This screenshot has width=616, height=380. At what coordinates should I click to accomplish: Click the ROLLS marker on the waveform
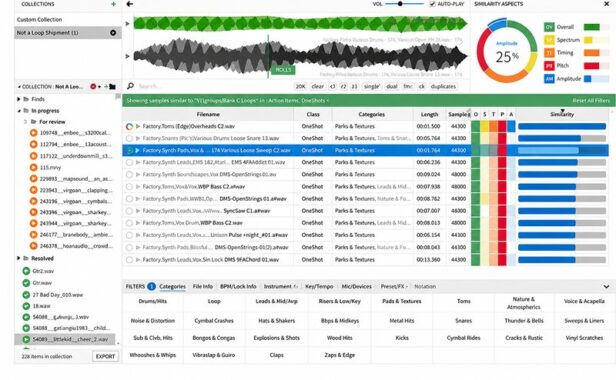click(x=283, y=70)
